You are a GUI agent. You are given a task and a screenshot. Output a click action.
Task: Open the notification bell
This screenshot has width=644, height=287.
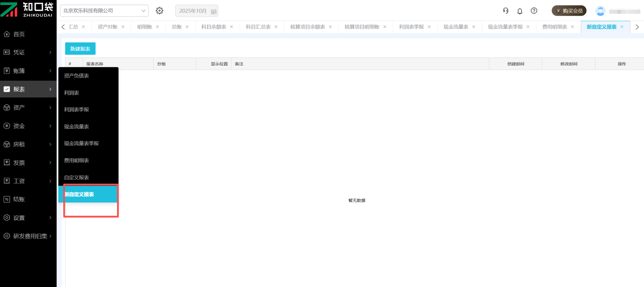(x=520, y=11)
